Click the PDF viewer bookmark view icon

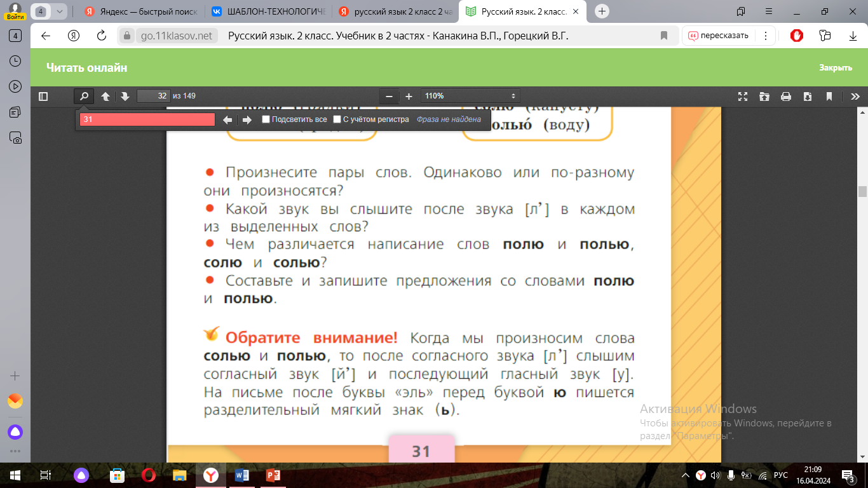click(829, 97)
